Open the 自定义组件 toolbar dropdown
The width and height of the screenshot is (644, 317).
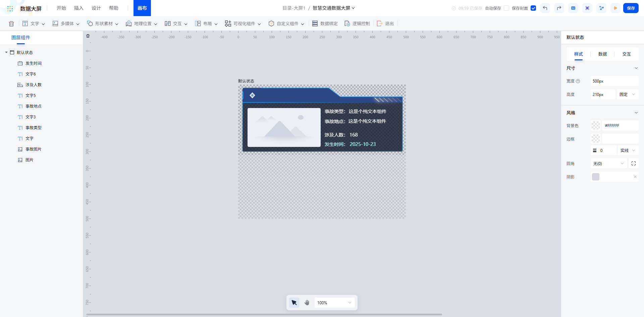(286, 23)
